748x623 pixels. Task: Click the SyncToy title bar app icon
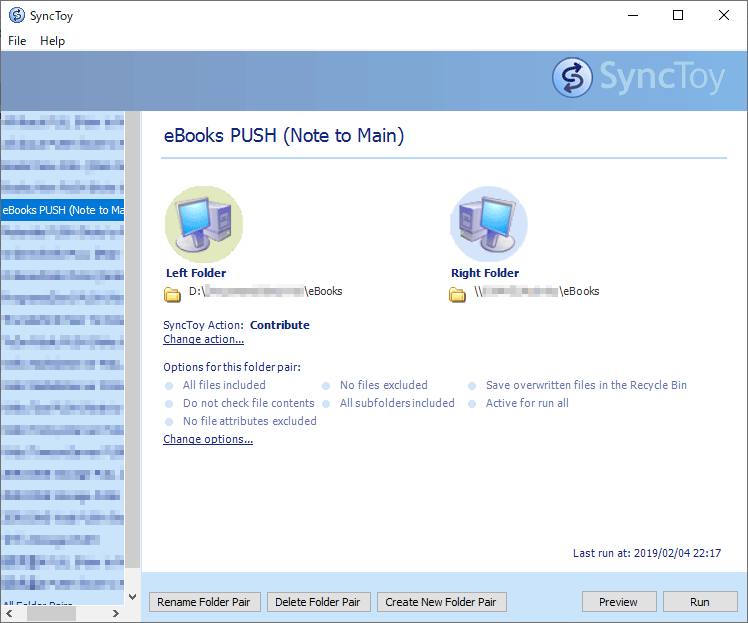17,15
